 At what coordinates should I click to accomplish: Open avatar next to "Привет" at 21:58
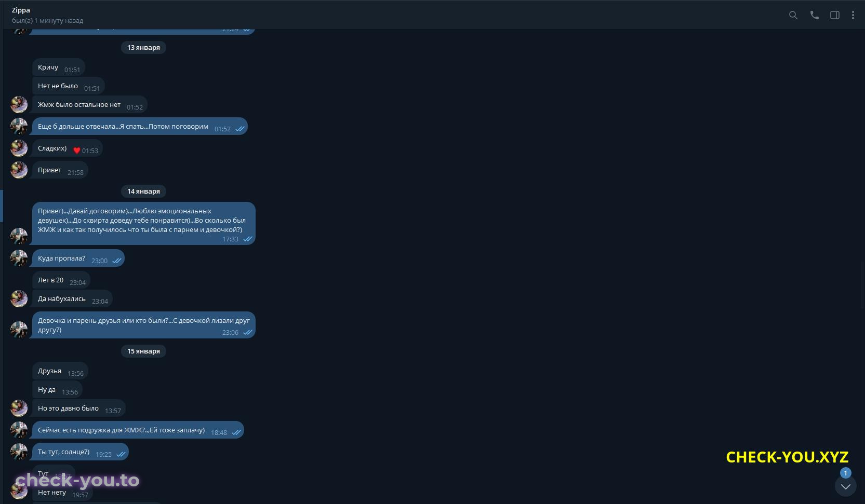point(19,170)
